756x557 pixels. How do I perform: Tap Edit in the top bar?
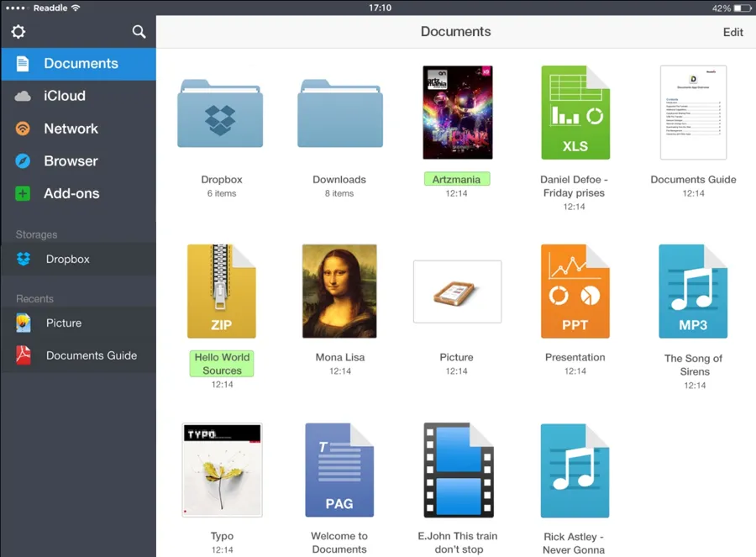click(x=732, y=32)
